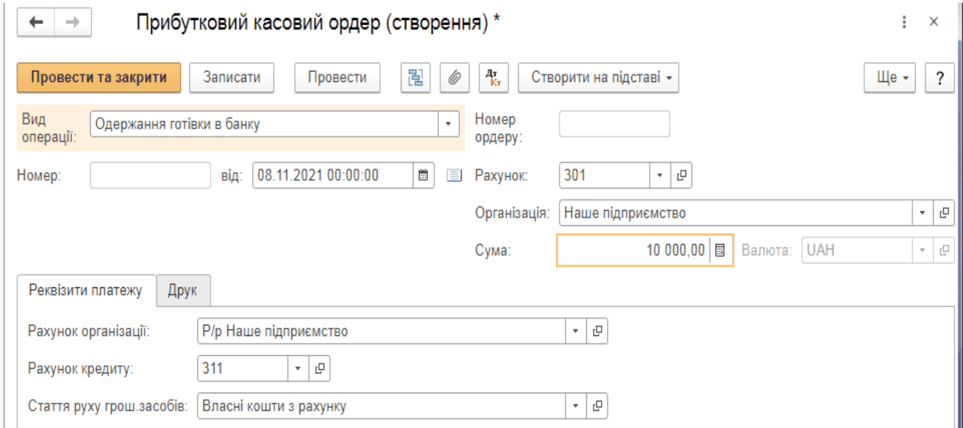
Task: Click into the Номер input field
Action: tap(150, 176)
